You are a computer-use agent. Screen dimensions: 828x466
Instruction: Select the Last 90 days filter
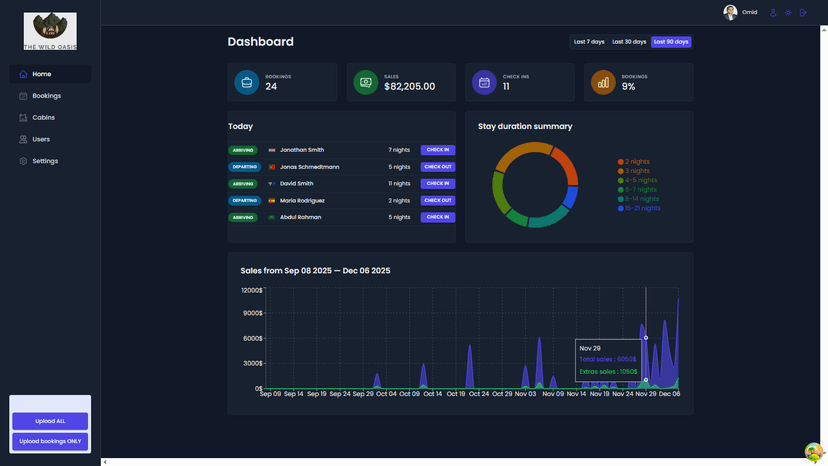[x=671, y=42]
